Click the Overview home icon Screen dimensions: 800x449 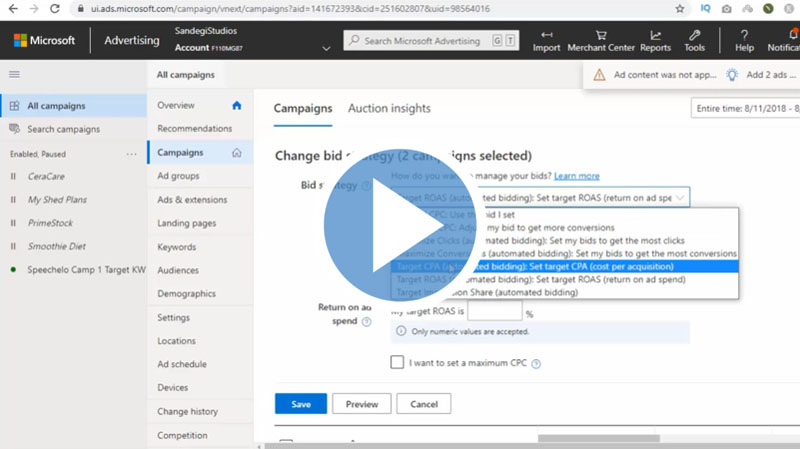tap(236, 105)
